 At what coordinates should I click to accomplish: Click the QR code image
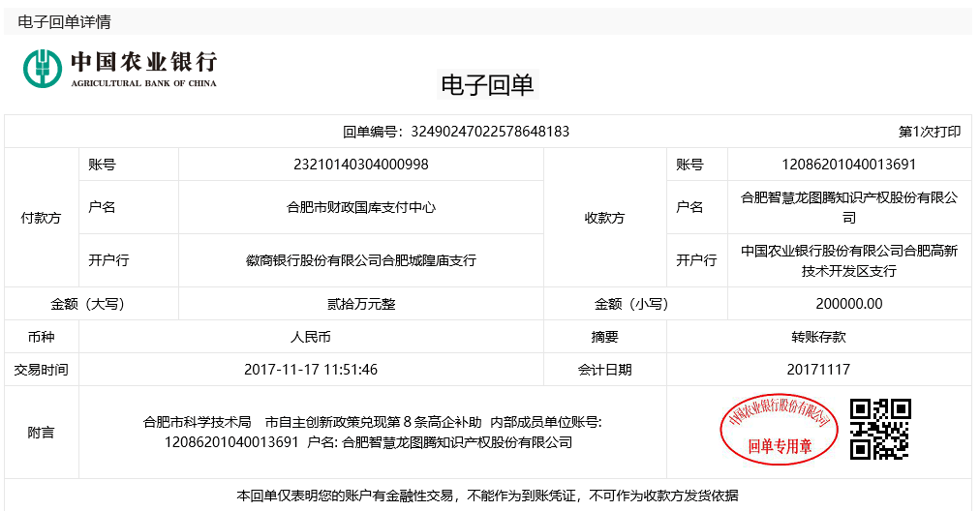(x=879, y=429)
